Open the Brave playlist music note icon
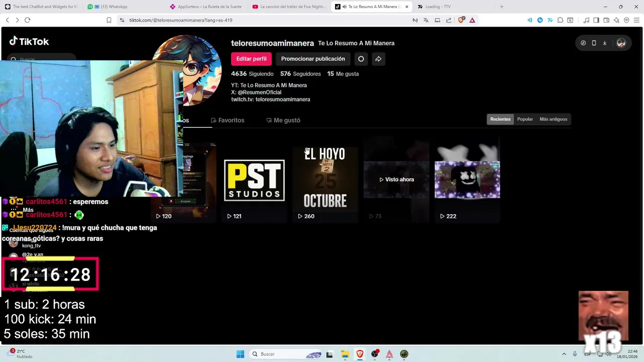 (586, 20)
